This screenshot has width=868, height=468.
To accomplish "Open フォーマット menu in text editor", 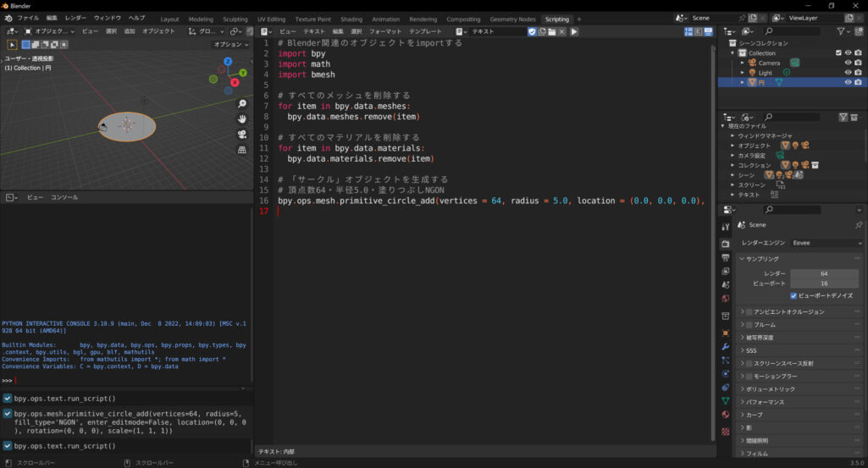I will click(385, 31).
